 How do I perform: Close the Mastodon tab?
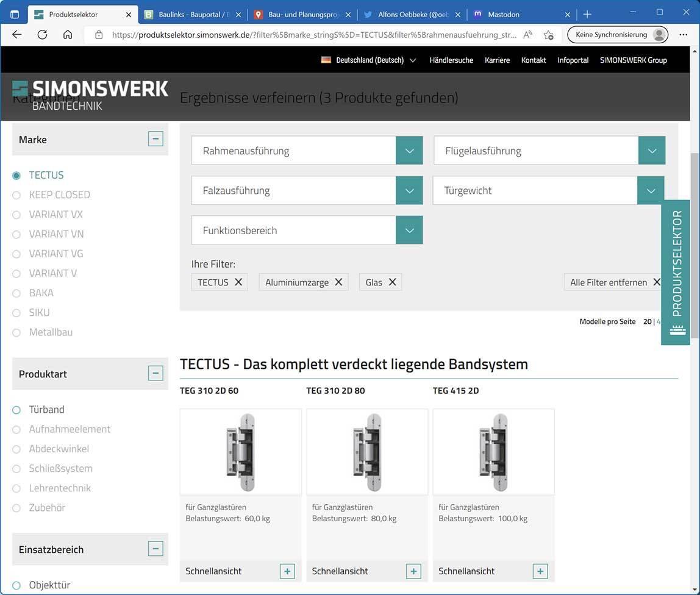568,14
